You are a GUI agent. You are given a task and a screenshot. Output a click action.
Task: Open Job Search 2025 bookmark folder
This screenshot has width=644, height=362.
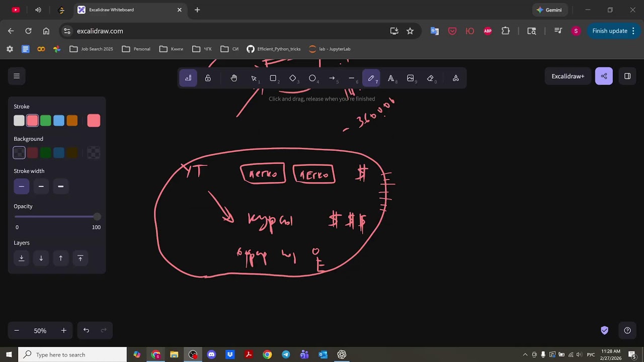click(92, 49)
